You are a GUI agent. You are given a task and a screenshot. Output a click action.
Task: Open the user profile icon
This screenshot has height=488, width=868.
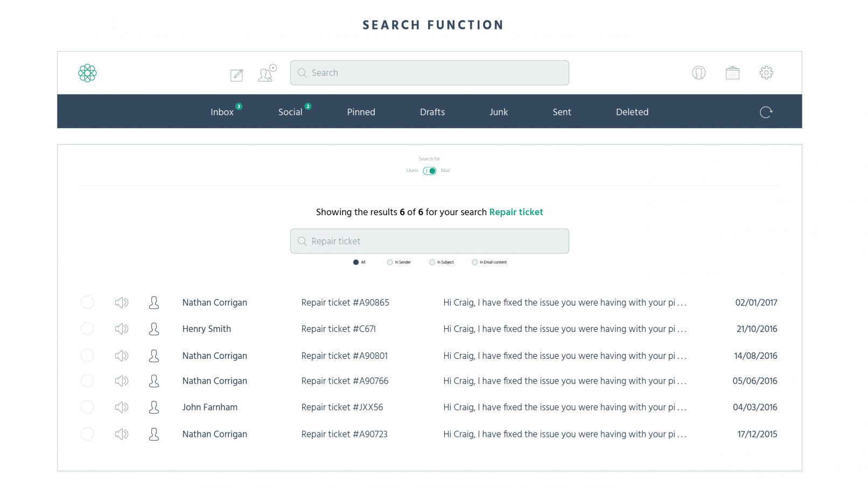click(x=698, y=73)
